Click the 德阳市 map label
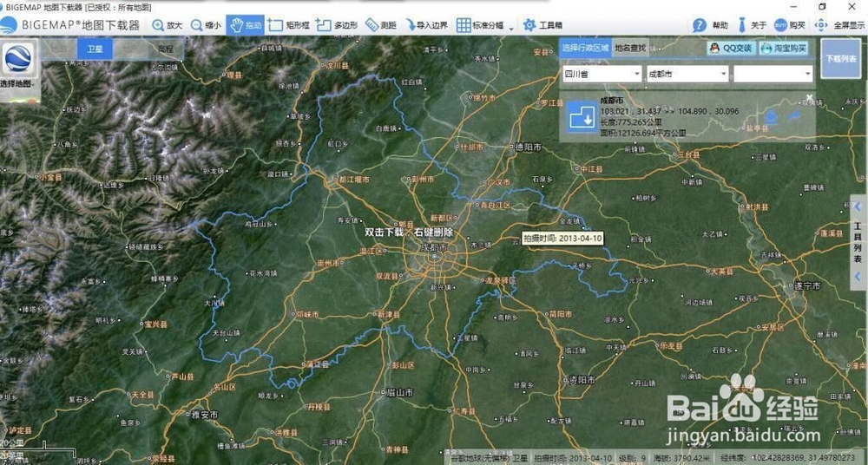Viewport: 868px width, 465px height. [x=528, y=147]
